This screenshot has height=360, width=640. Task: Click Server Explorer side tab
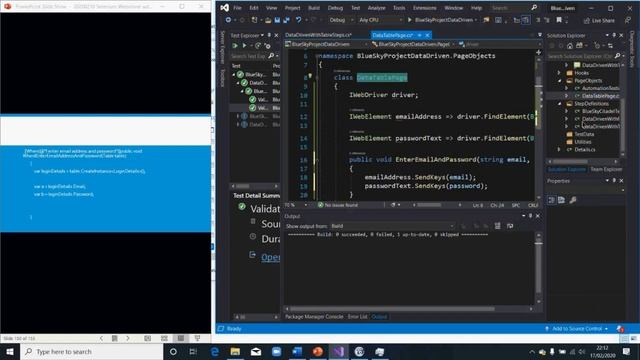point(222,47)
